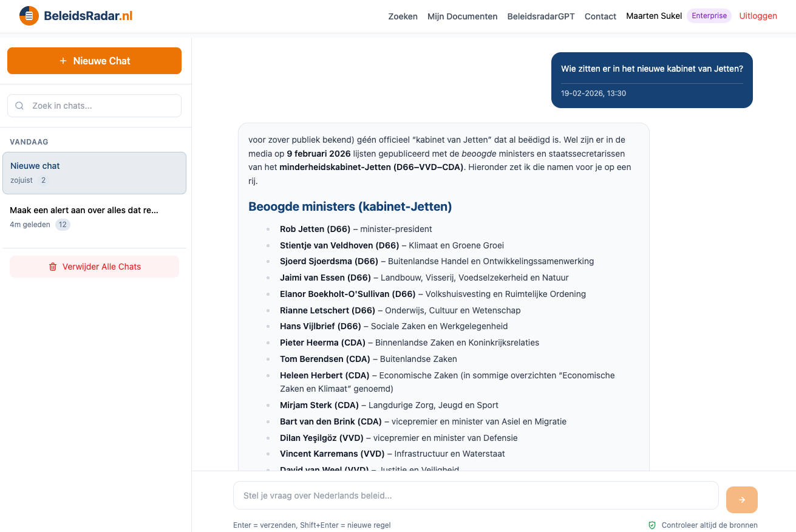Click the message count badge showing 12
This screenshot has height=532, width=796.
63,225
